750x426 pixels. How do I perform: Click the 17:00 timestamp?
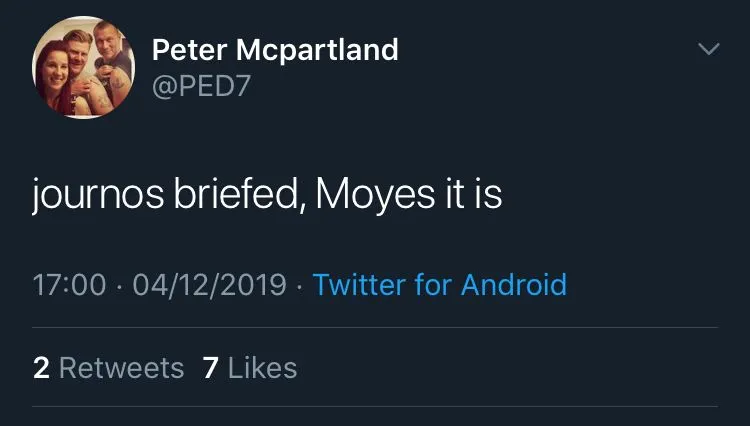coord(69,285)
